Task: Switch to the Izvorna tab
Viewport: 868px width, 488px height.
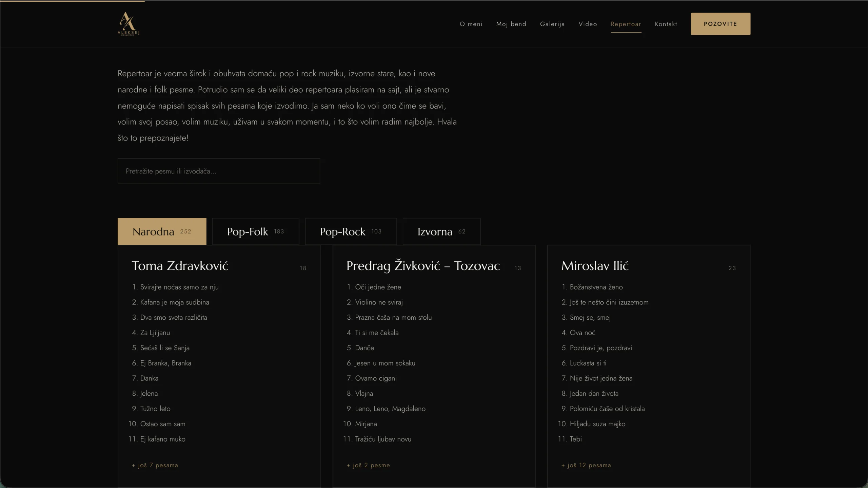Action: tap(441, 231)
